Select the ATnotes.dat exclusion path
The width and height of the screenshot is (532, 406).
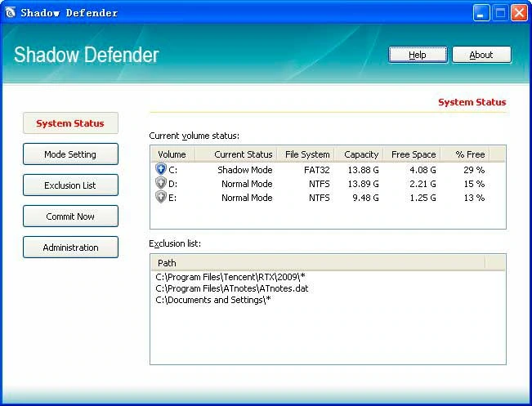pos(232,288)
